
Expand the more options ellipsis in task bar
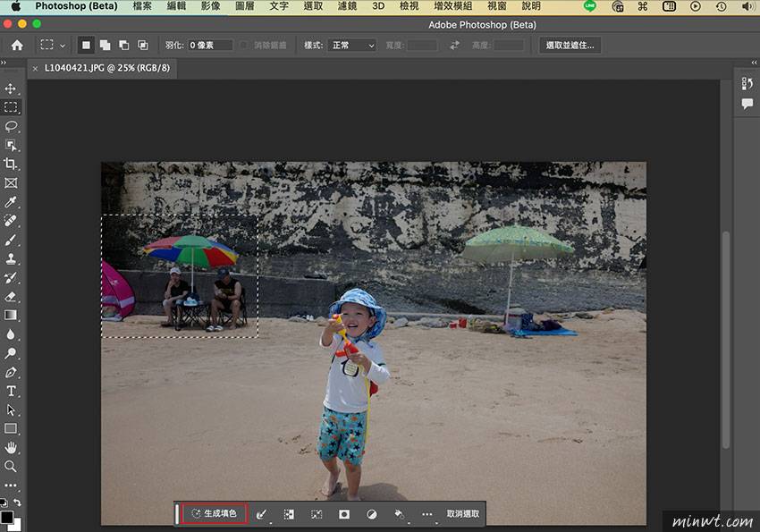coord(427,514)
